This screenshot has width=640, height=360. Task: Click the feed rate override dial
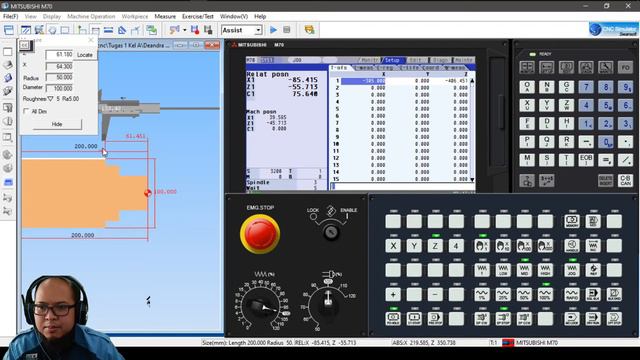point(260,307)
